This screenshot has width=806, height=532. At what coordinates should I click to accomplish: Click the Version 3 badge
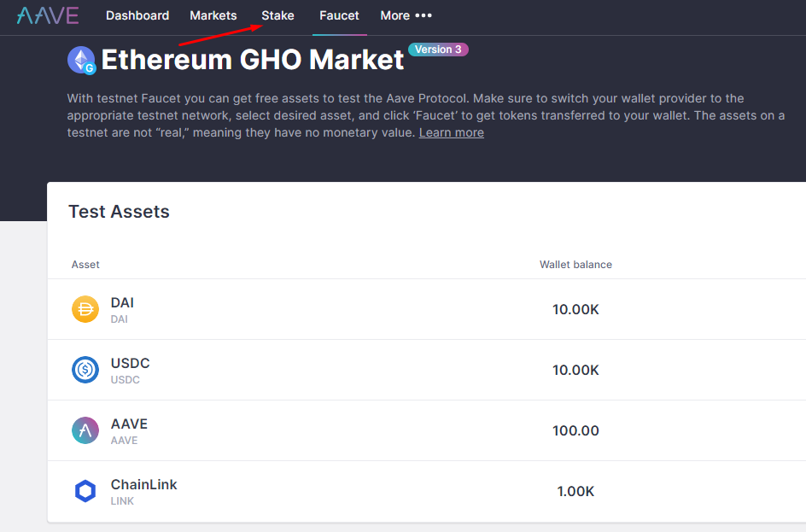coord(438,50)
